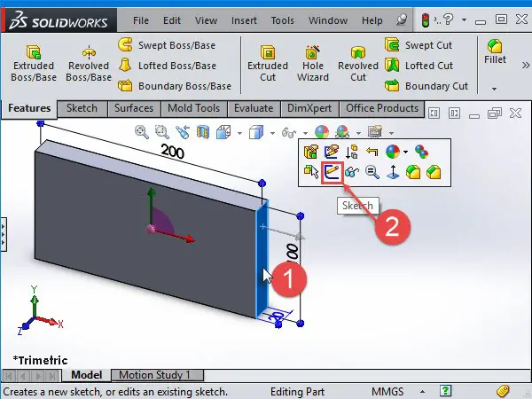Choose the Revolved Cut tool
532x399 pixels.
[x=358, y=64]
